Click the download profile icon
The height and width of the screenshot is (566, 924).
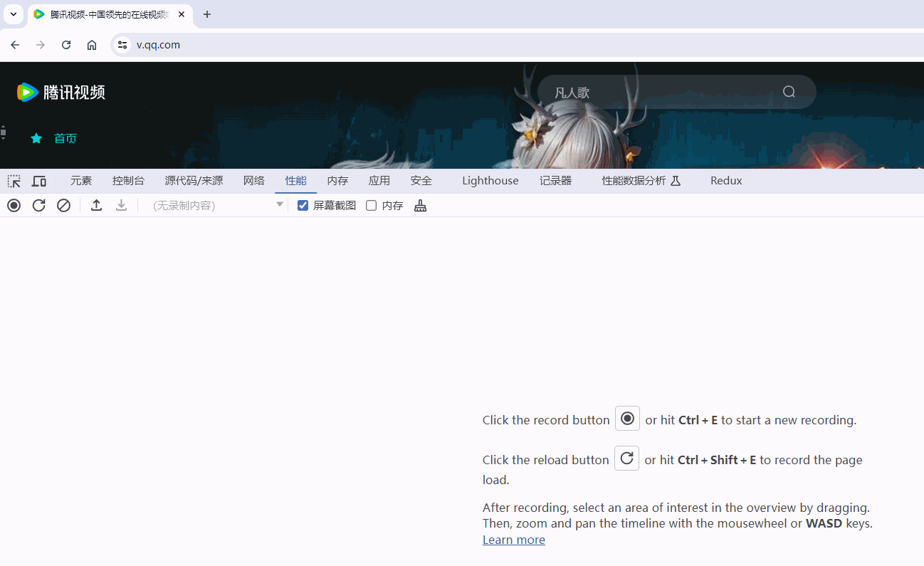click(122, 206)
